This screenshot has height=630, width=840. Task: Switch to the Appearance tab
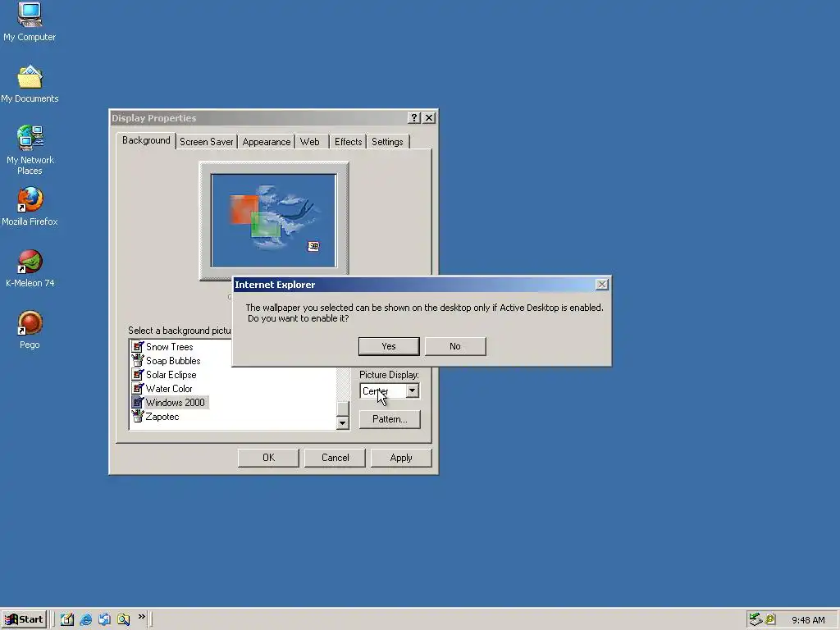click(267, 142)
